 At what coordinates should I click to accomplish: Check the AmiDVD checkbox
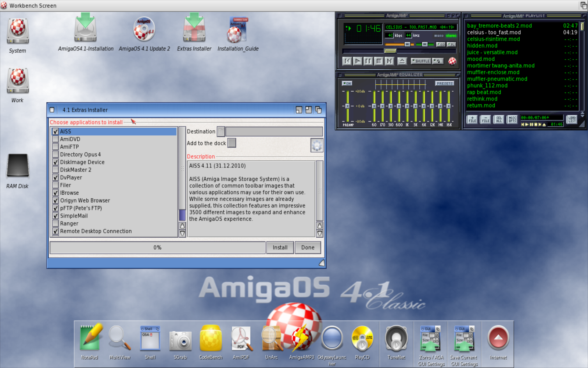[x=55, y=139]
